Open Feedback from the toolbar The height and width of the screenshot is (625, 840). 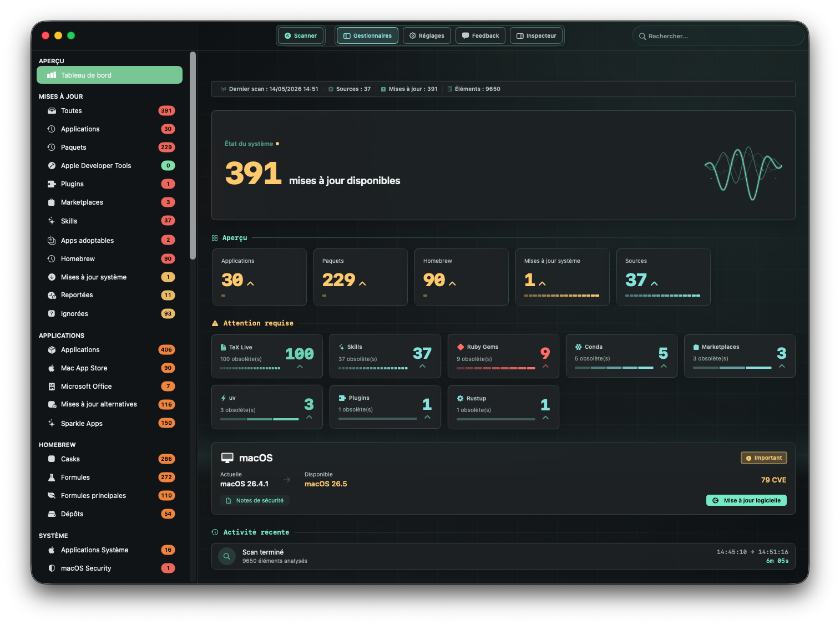pos(480,35)
